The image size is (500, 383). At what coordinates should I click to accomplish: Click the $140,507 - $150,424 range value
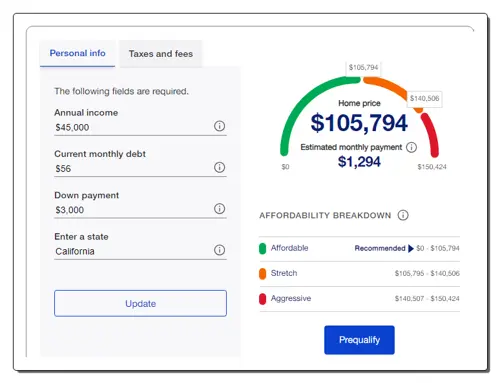[x=427, y=299]
